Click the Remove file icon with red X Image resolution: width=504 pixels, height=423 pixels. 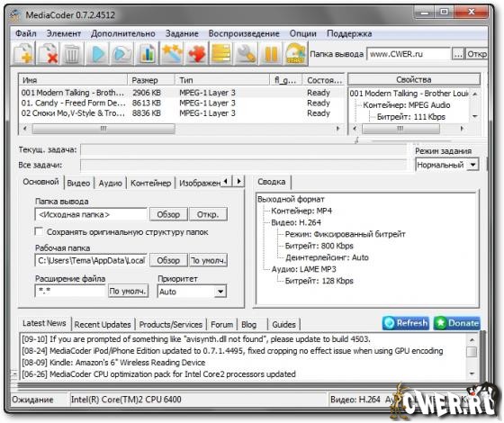point(48,53)
